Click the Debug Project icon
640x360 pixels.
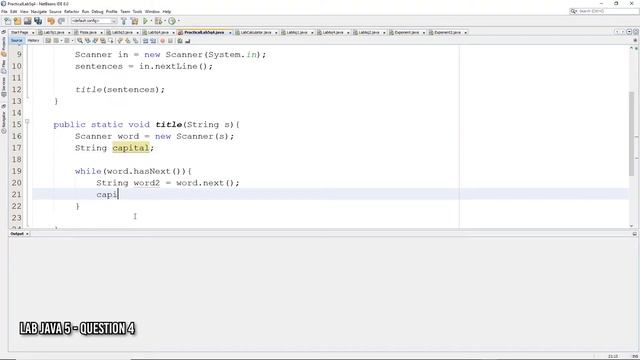click(158, 21)
